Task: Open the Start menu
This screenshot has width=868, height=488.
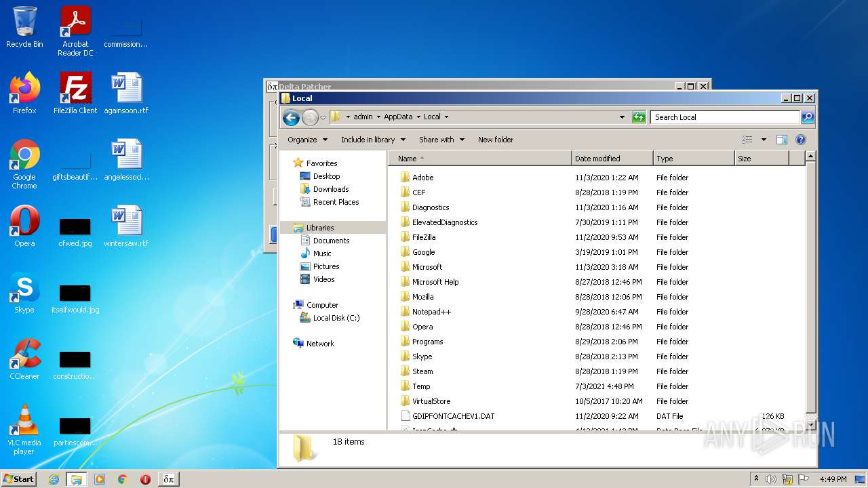Action: (19, 479)
